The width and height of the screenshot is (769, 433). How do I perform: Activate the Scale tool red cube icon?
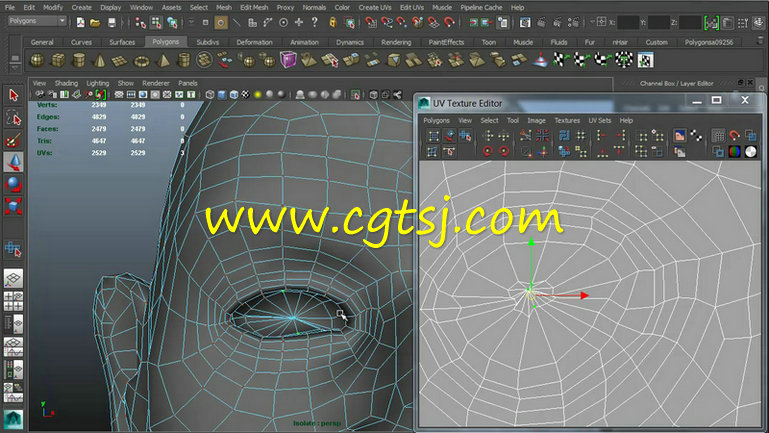tap(13, 206)
